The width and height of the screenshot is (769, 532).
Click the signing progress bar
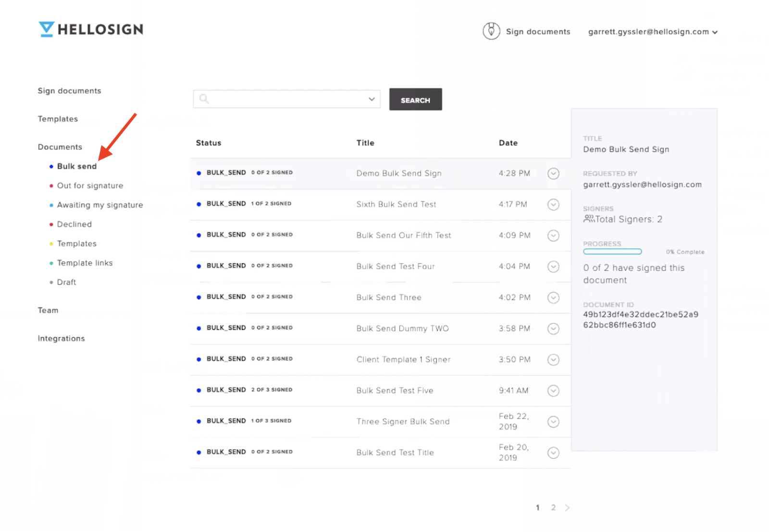coord(612,252)
